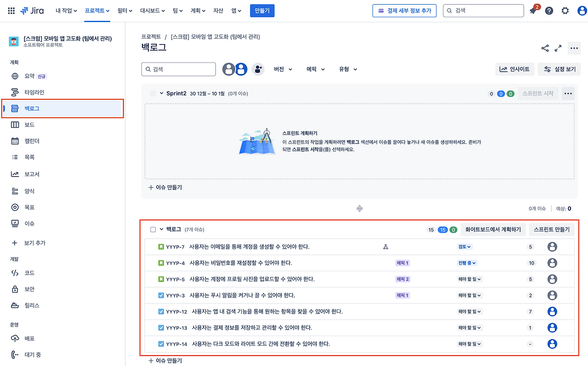Click the share icon next to 백로그 title
Screen dimensions: 588x366
(x=545, y=48)
